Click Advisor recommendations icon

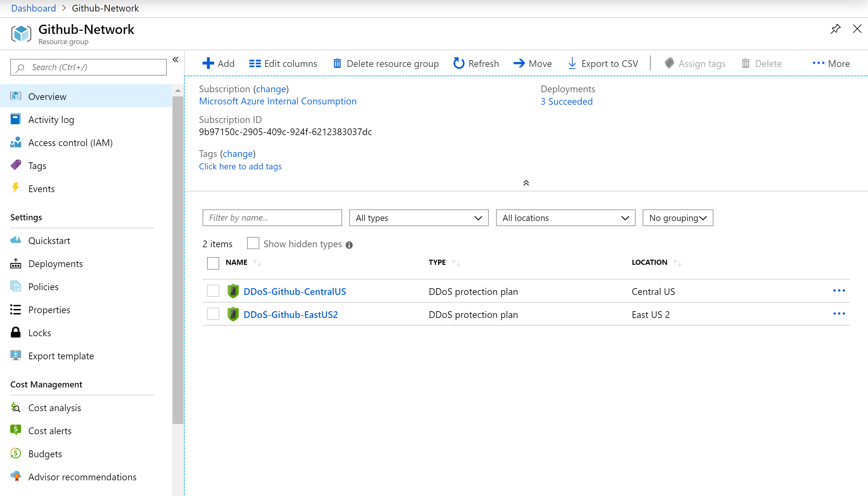(16, 476)
